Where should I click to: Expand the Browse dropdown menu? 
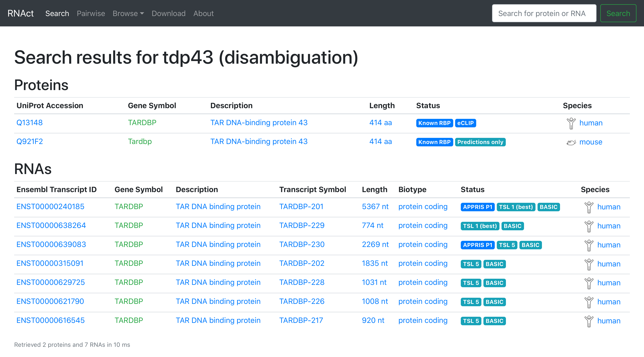coord(128,14)
